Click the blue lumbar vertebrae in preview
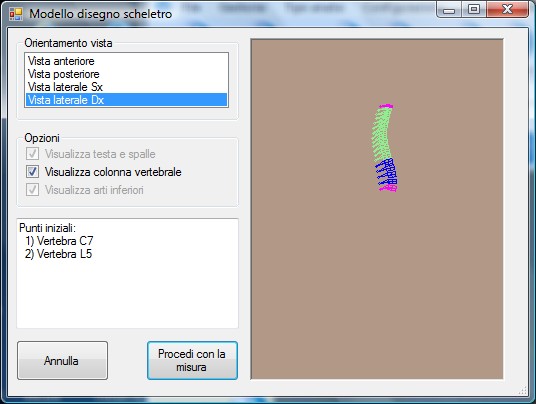 (x=387, y=173)
